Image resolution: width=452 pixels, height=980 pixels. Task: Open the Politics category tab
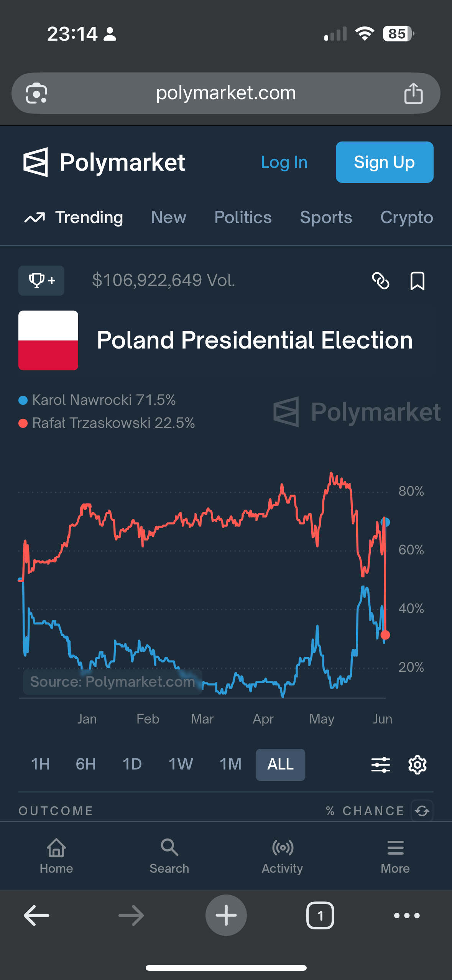tap(243, 217)
